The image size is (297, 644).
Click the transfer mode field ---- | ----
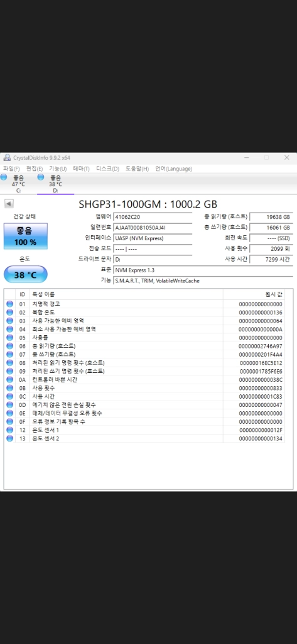pos(153,249)
